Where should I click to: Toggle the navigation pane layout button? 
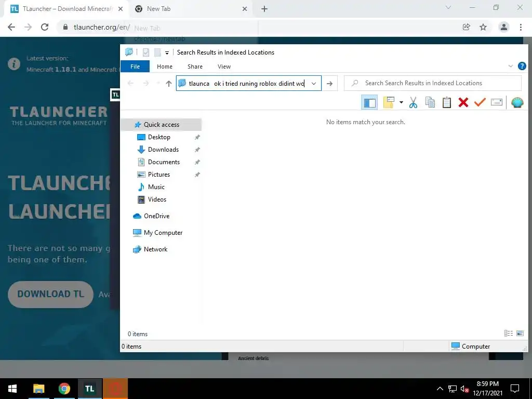(x=369, y=102)
